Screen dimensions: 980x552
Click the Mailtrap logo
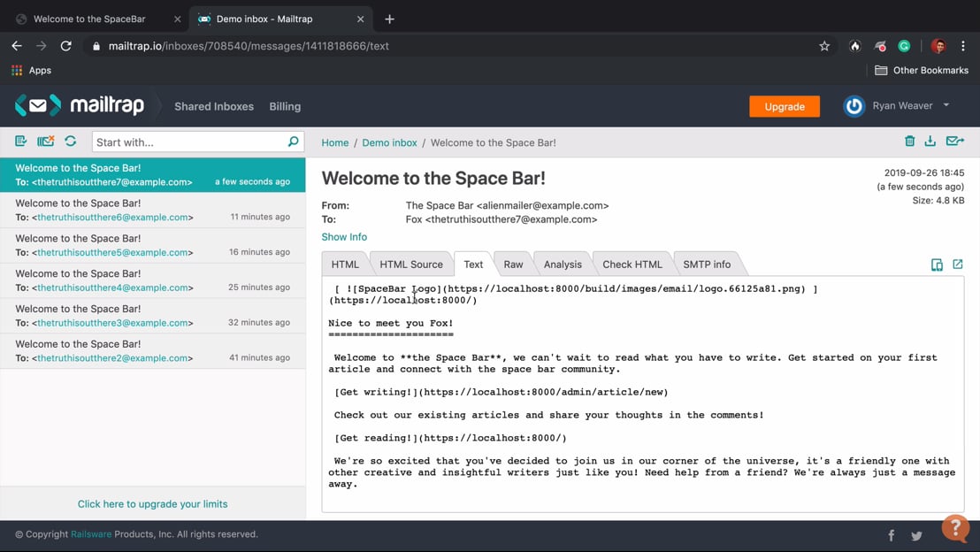[x=80, y=105]
